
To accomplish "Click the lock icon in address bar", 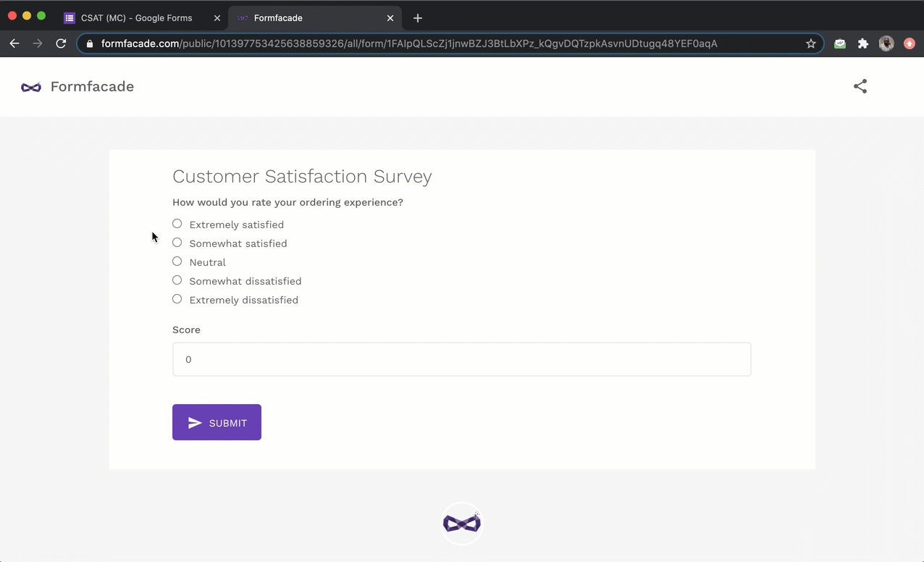I will click(90, 43).
